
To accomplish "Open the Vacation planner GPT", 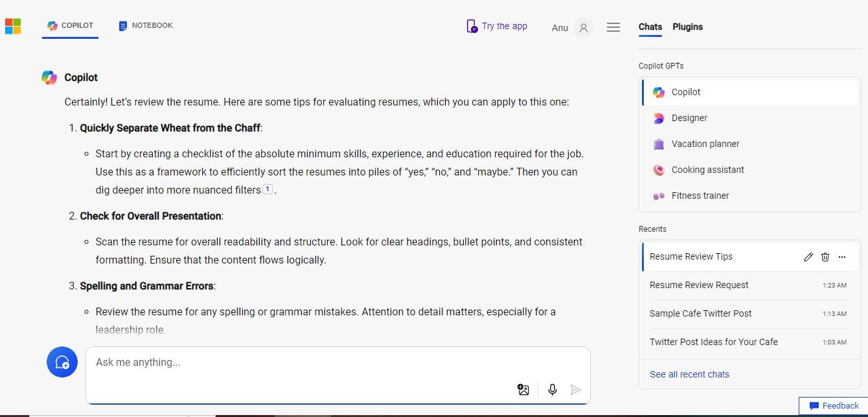I will 705,144.
